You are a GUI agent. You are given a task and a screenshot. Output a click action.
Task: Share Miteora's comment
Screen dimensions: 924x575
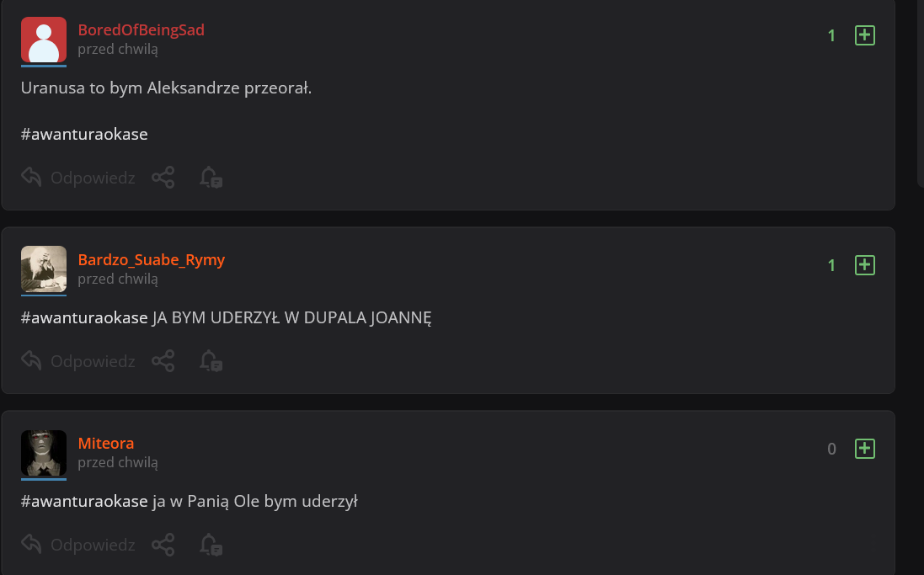click(163, 545)
